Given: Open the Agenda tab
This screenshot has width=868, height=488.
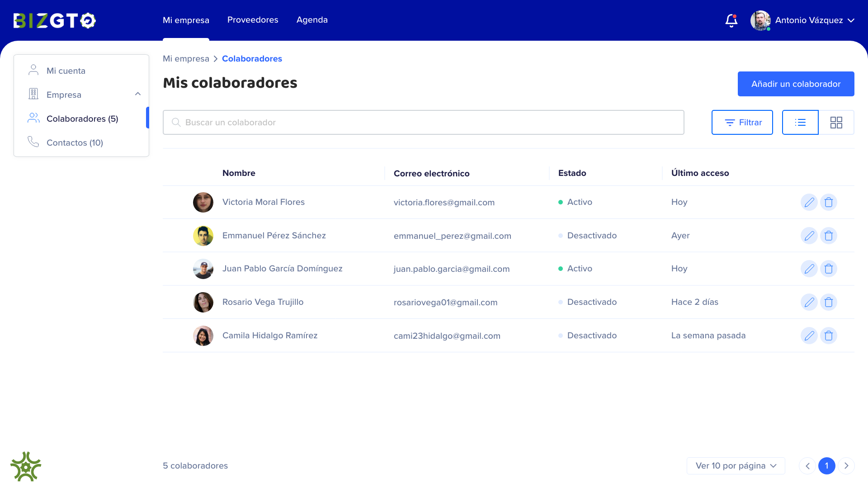Looking at the screenshot, I should tap(312, 20).
